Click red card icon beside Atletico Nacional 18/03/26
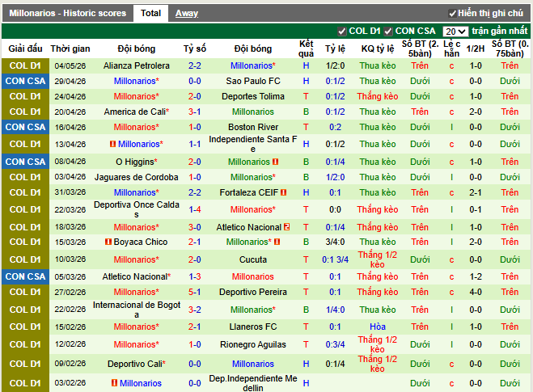The image size is (533, 392). (x=287, y=227)
